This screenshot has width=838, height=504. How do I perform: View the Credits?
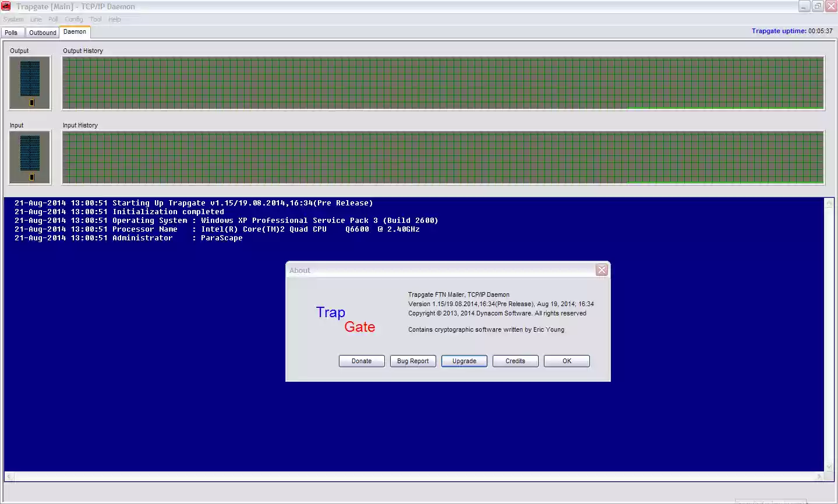[515, 361]
